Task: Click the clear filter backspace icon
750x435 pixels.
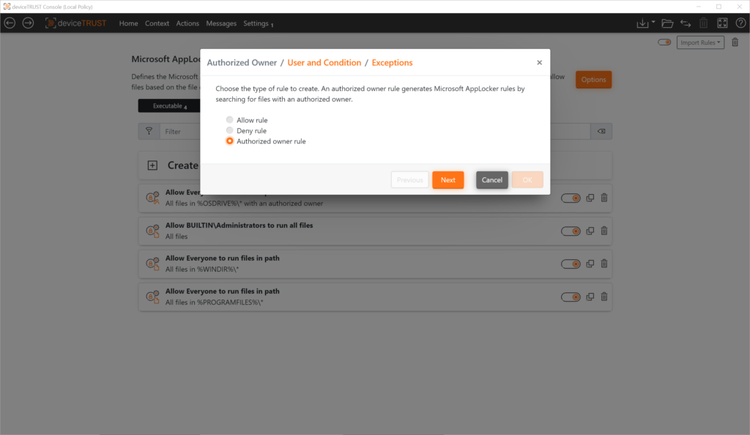Action: pyautogui.click(x=601, y=131)
